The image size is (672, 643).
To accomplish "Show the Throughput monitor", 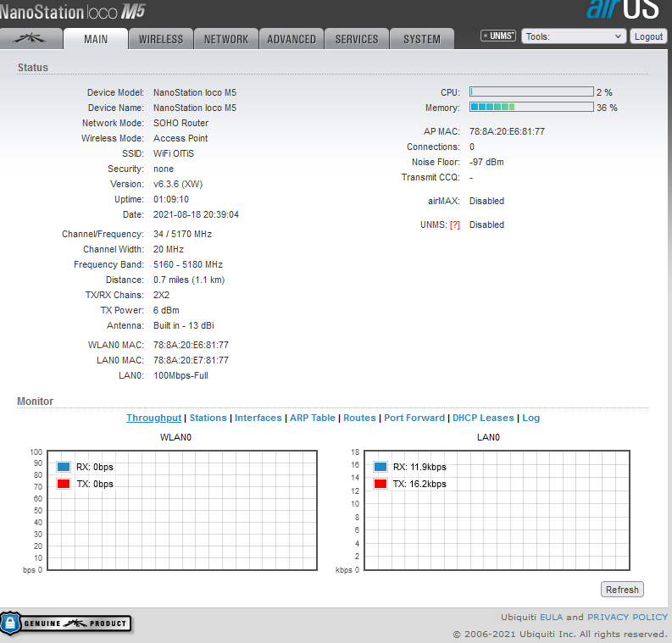I will pyautogui.click(x=153, y=419).
